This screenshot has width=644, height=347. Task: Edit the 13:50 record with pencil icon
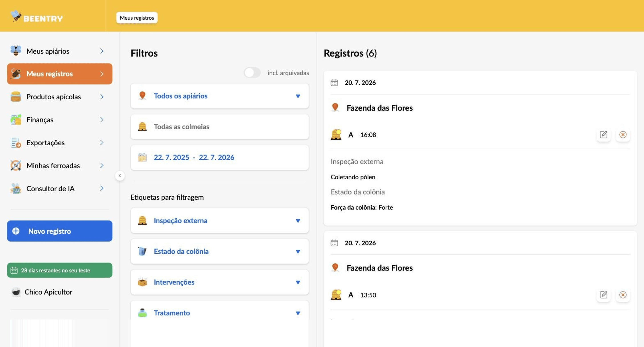pos(603,295)
